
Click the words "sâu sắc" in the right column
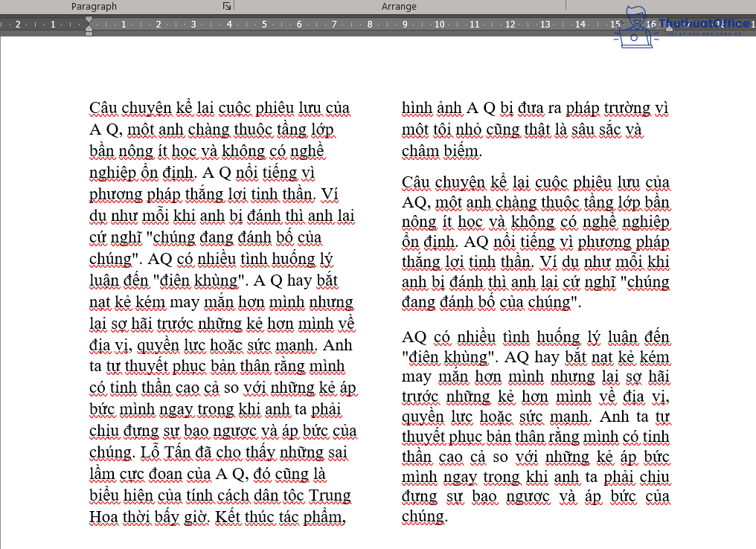(597, 129)
